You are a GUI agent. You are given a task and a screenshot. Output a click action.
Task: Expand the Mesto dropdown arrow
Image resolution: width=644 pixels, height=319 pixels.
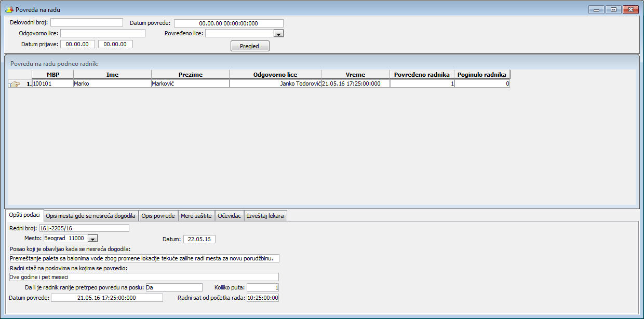[92, 239]
